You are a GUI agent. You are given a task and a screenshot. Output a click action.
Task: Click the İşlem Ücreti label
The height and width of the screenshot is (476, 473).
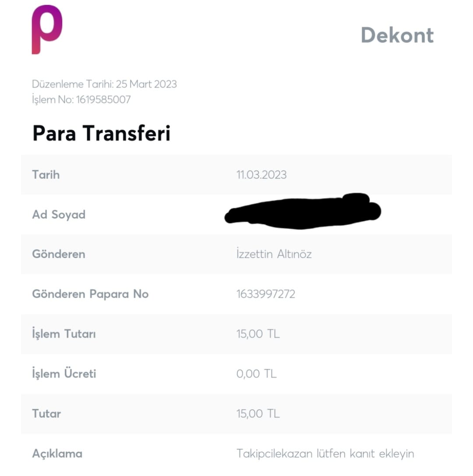click(64, 373)
